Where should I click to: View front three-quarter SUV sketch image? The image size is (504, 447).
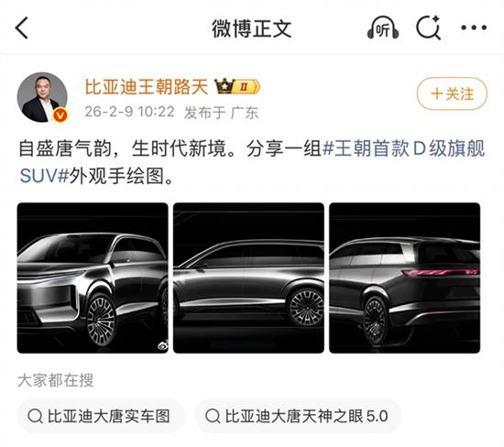[93, 278]
